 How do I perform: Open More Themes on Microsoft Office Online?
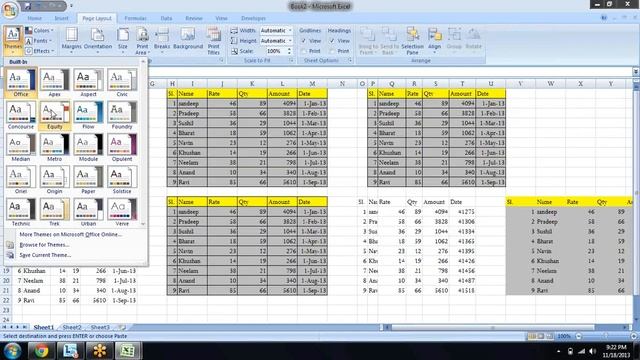point(71,235)
